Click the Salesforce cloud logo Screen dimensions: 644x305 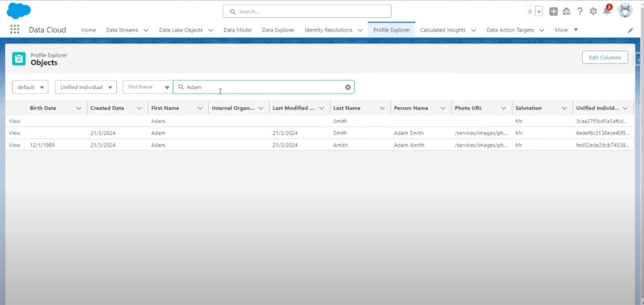click(x=19, y=10)
